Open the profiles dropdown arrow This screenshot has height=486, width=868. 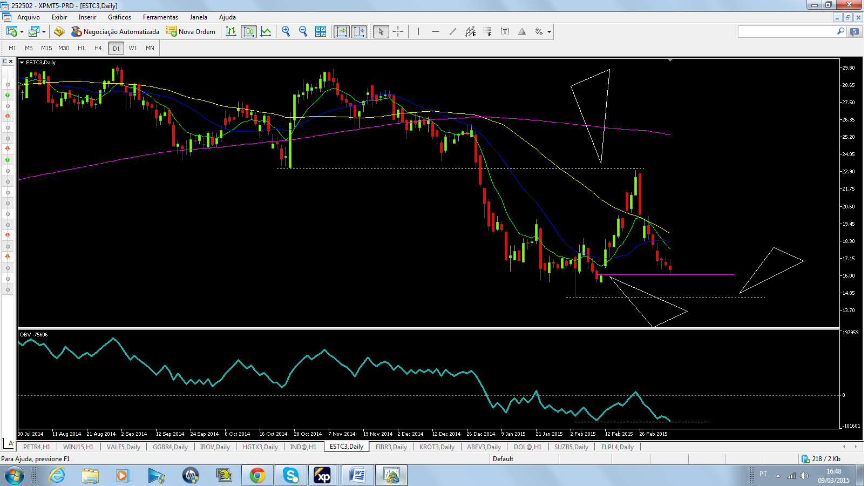44,32
